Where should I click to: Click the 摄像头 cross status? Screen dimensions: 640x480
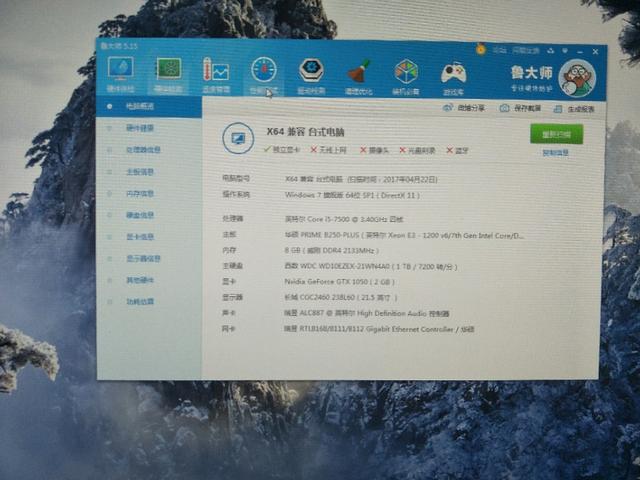(374, 150)
